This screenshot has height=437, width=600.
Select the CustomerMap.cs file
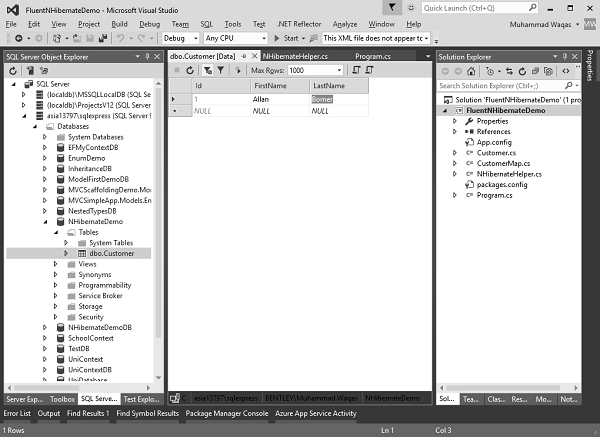(503, 163)
